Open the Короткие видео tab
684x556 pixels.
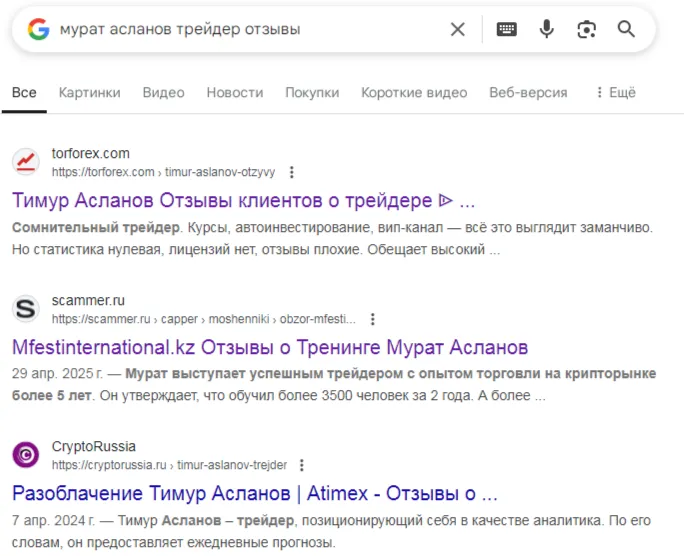point(414,92)
